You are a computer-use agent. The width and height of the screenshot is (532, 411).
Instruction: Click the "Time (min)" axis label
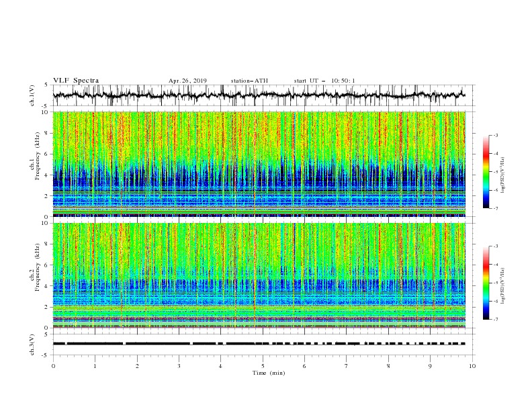269,373
